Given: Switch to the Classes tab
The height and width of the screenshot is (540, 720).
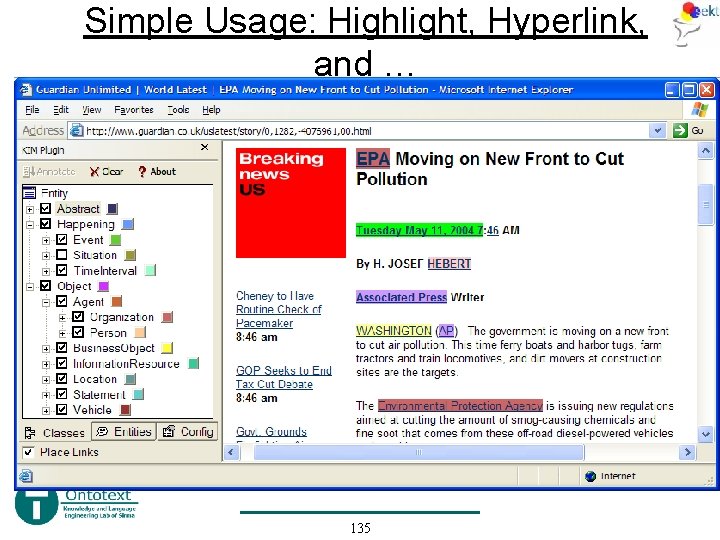Looking at the screenshot, I should [56, 433].
